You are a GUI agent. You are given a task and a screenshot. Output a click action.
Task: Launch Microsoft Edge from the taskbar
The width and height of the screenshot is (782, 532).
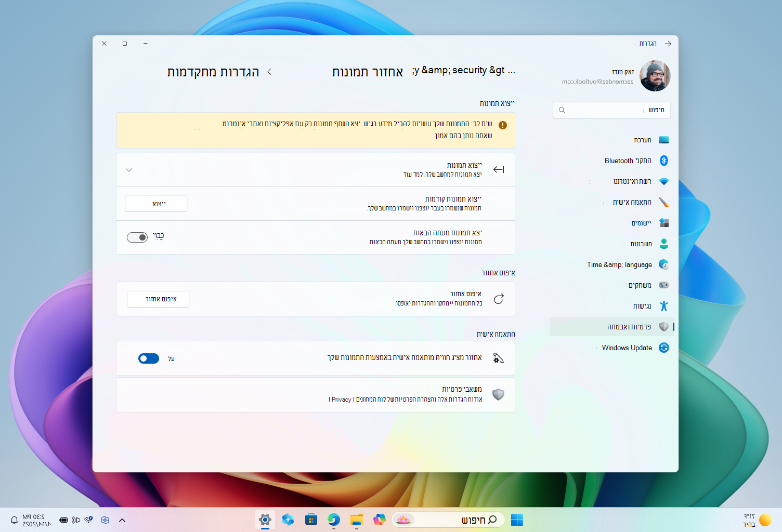[x=334, y=520]
